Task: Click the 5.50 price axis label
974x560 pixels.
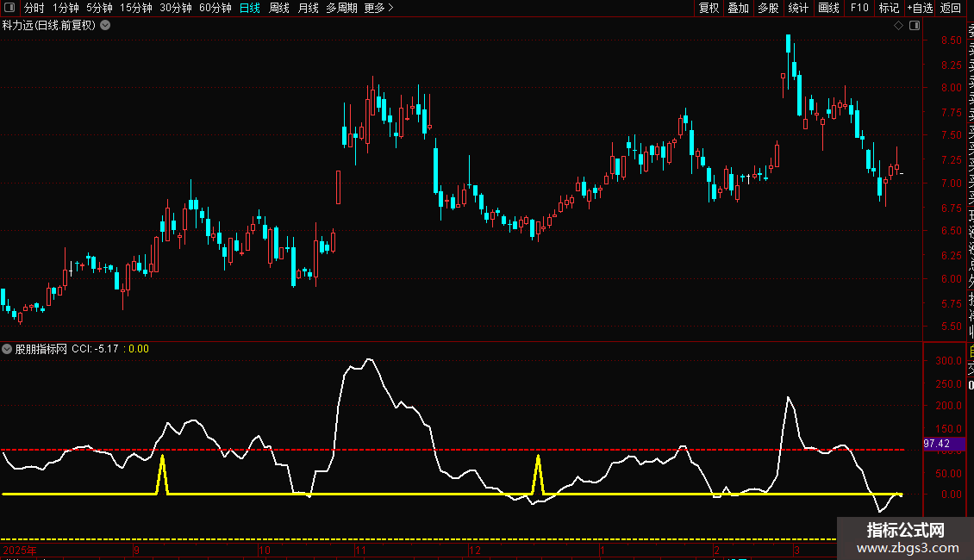Action: 951,326
